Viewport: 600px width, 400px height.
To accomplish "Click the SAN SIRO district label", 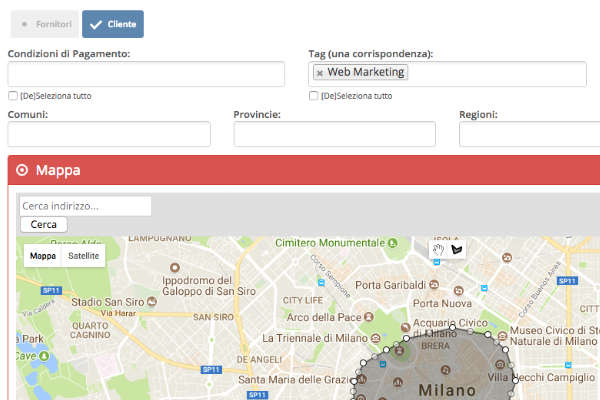I will click(213, 317).
